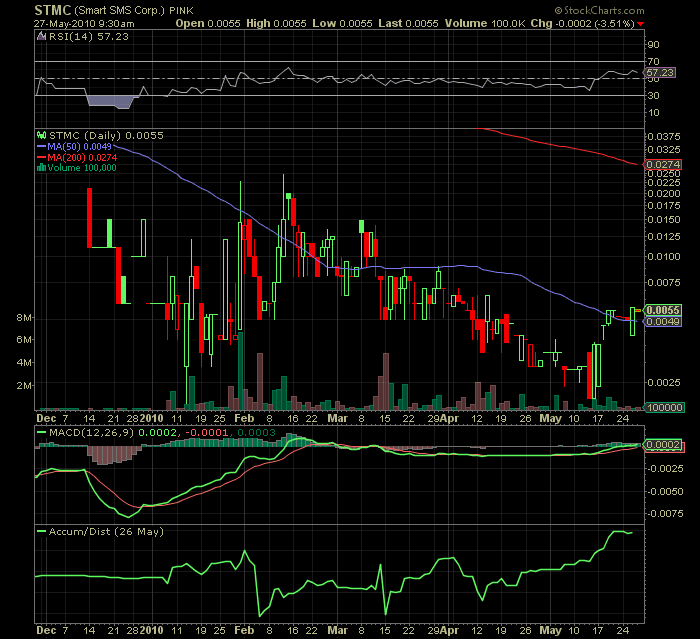Click the blue MA(50) legend line marker
700x639 pixels.
coord(41,146)
